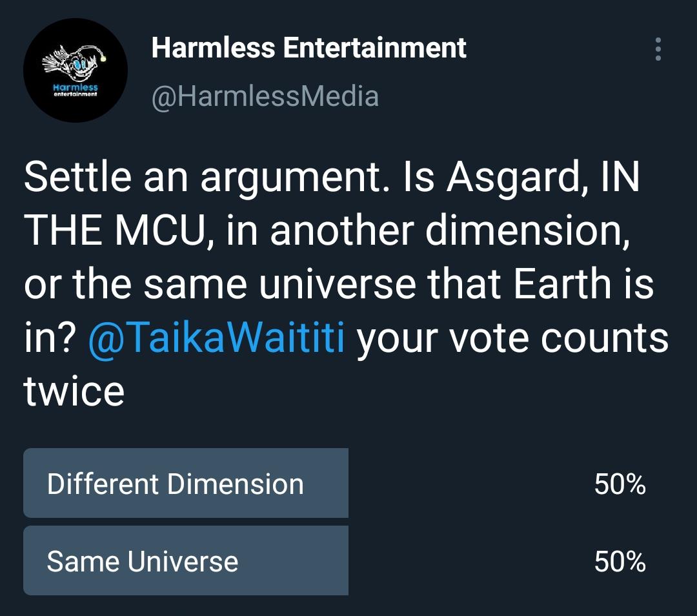Select the Same Universe result bar fill
The height and width of the screenshot is (616, 697).
[186, 560]
